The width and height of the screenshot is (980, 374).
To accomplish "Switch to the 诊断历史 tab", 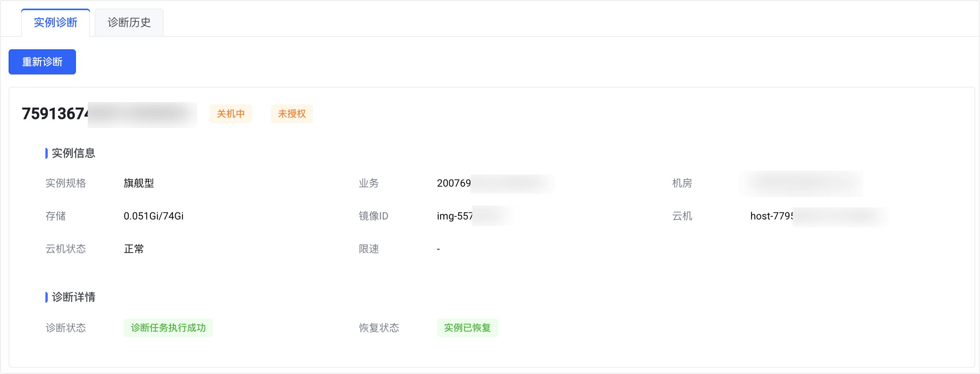I will (129, 23).
